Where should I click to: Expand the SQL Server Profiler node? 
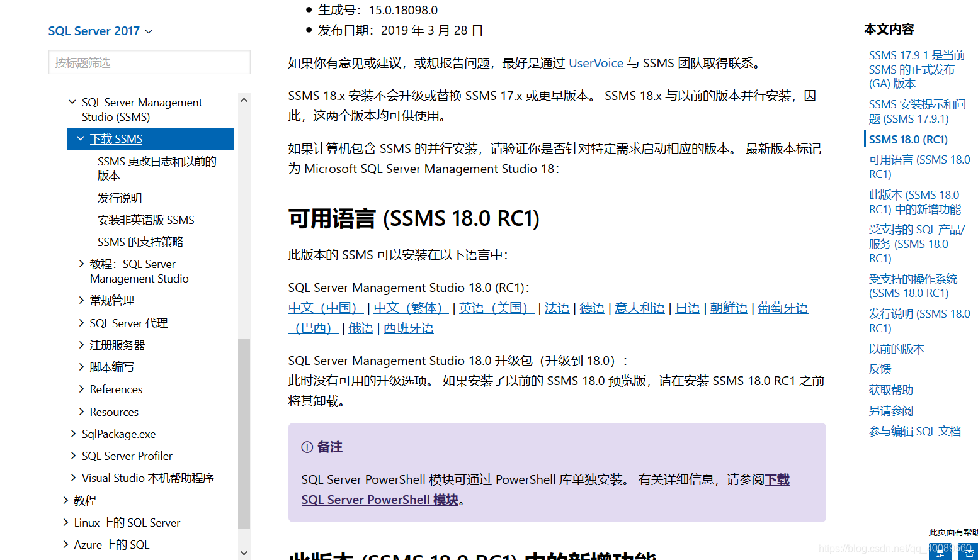(73, 456)
